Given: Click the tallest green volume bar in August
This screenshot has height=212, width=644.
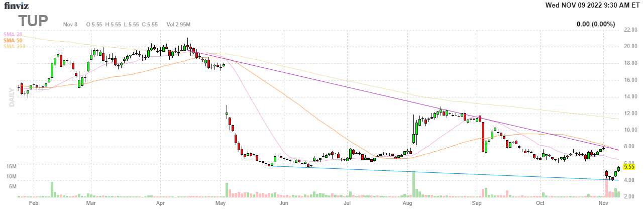Looking at the screenshot, I should tap(414, 184).
